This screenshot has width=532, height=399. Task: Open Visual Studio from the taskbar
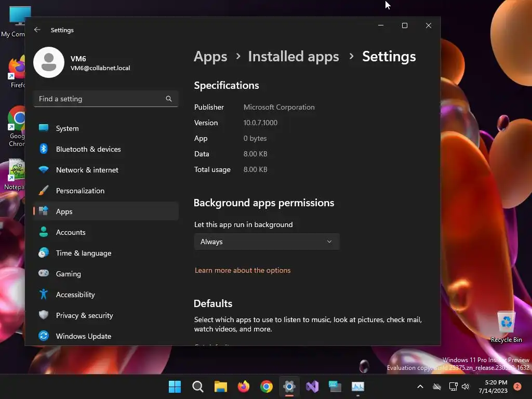[x=312, y=387]
